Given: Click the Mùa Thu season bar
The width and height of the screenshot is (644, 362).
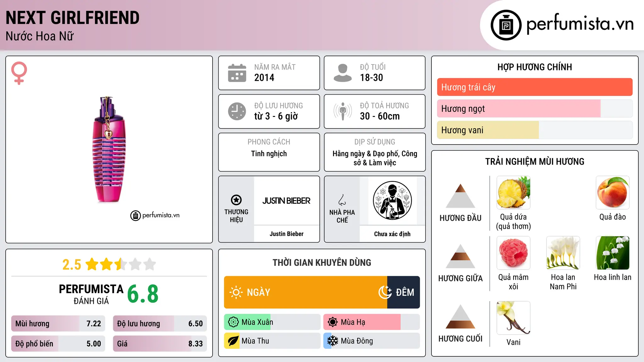Looking at the screenshot, I should tap(272, 341).
